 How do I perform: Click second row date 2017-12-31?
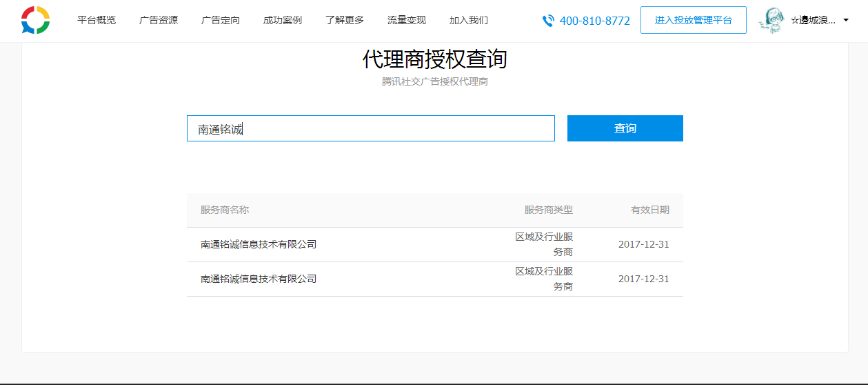coord(644,279)
